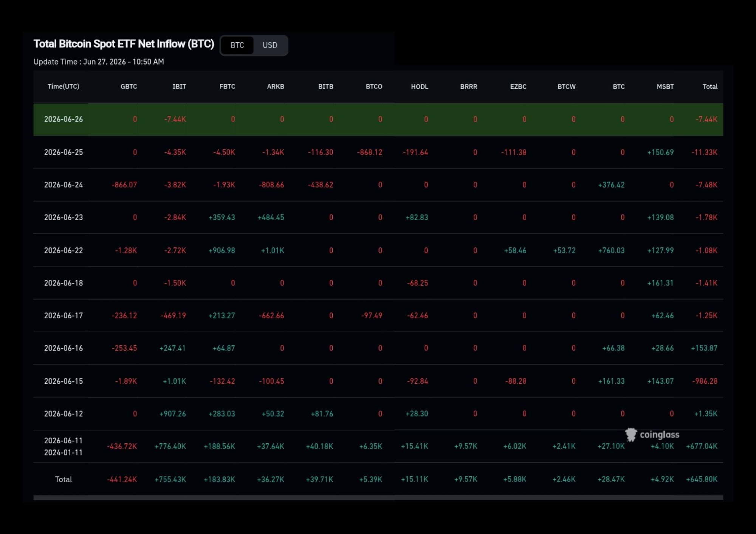Click grand total value +645.80K

(702, 479)
